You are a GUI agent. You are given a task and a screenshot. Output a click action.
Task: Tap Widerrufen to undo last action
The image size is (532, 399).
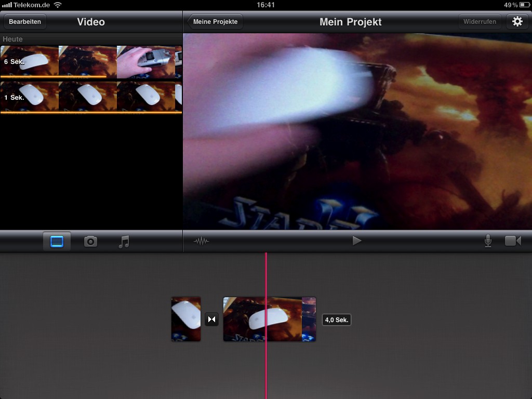(x=480, y=22)
